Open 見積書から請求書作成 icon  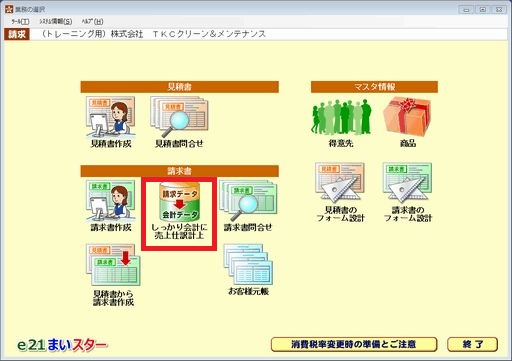pos(113,265)
